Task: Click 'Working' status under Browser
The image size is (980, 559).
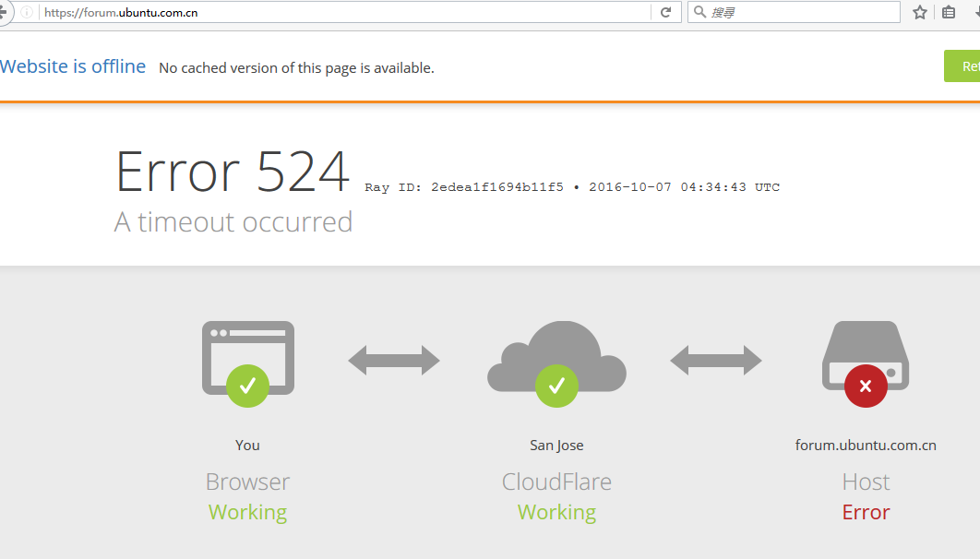Action: pos(247,513)
